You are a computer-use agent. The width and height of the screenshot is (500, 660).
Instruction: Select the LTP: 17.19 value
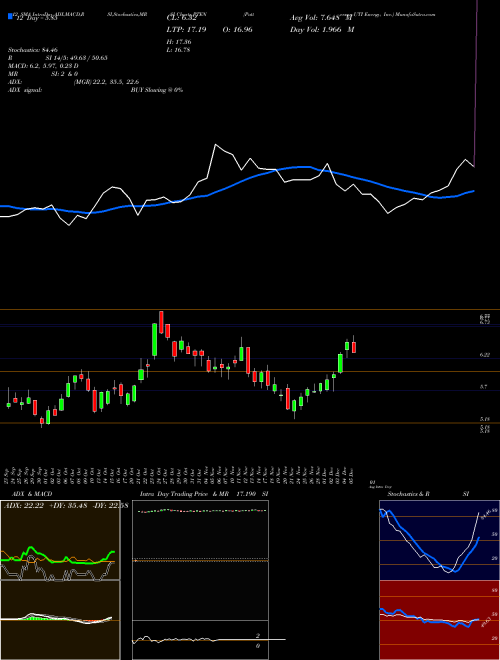[186, 30]
